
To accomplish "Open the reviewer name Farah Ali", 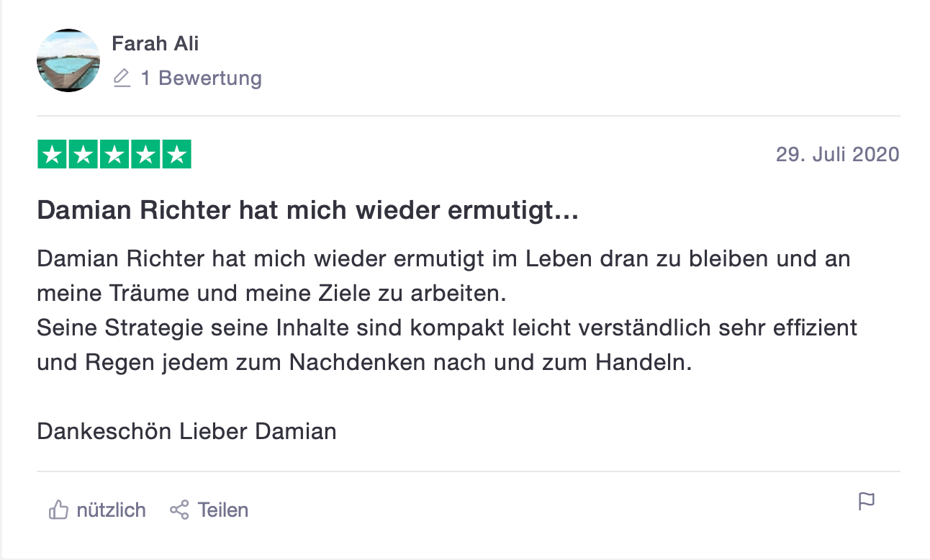I will [155, 44].
